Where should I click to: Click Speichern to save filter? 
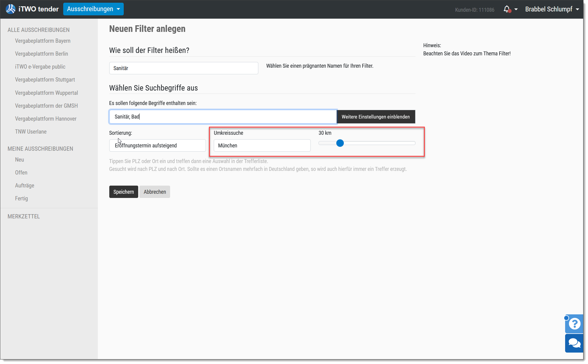pyautogui.click(x=124, y=192)
